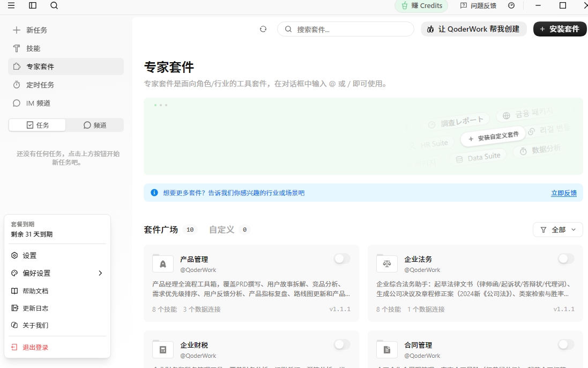Image resolution: width=588 pixels, height=368 pixels.
Task: Click the 帮助文档 book icon
Action: [14, 291]
